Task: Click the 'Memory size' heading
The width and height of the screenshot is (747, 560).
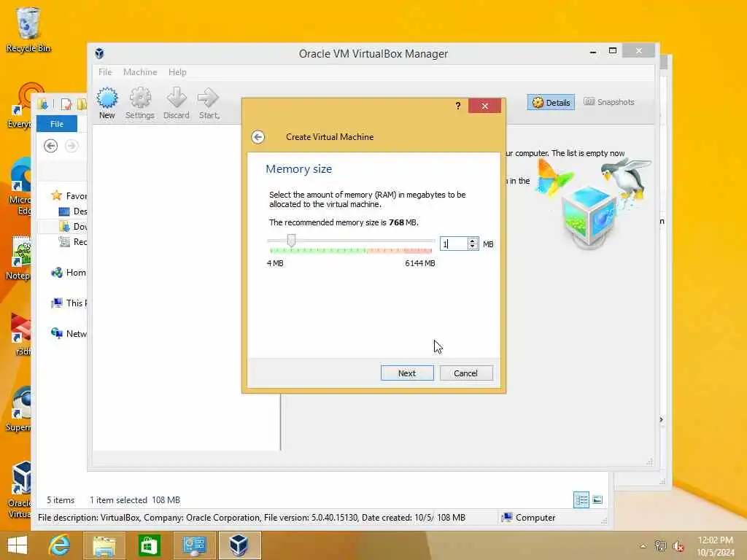Action: point(298,169)
